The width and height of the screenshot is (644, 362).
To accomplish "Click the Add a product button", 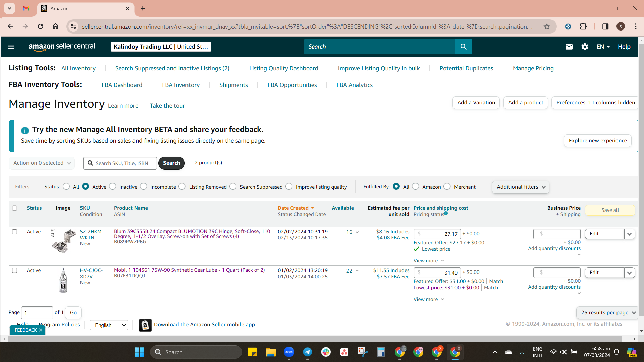I will pos(526,103).
